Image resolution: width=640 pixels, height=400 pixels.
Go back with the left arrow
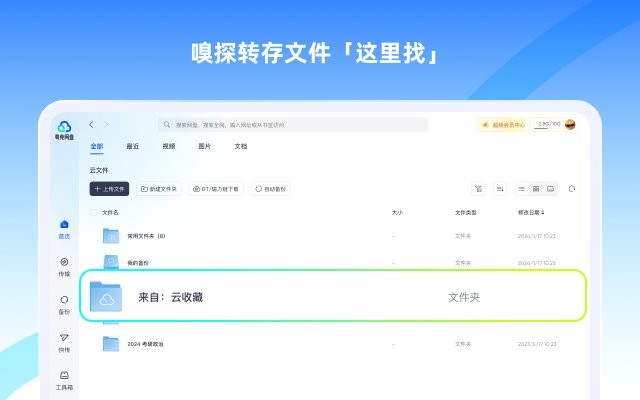(91, 124)
